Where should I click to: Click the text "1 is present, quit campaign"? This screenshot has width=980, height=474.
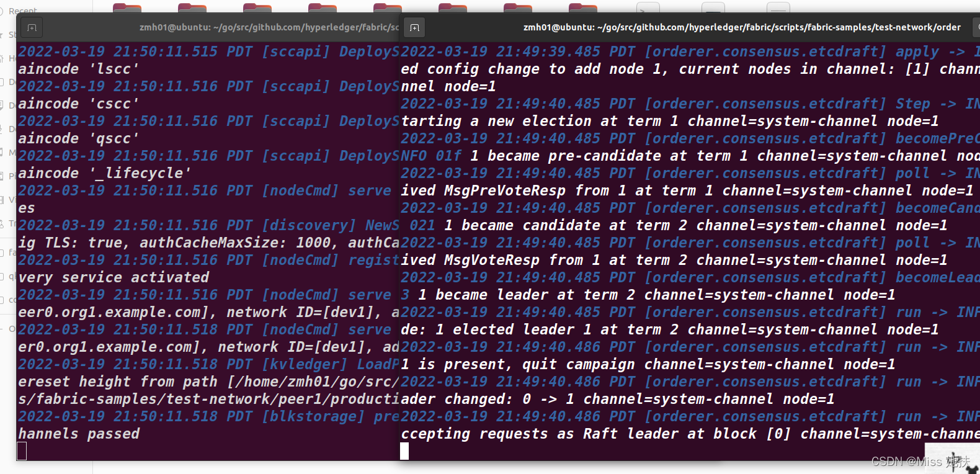coord(518,364)
